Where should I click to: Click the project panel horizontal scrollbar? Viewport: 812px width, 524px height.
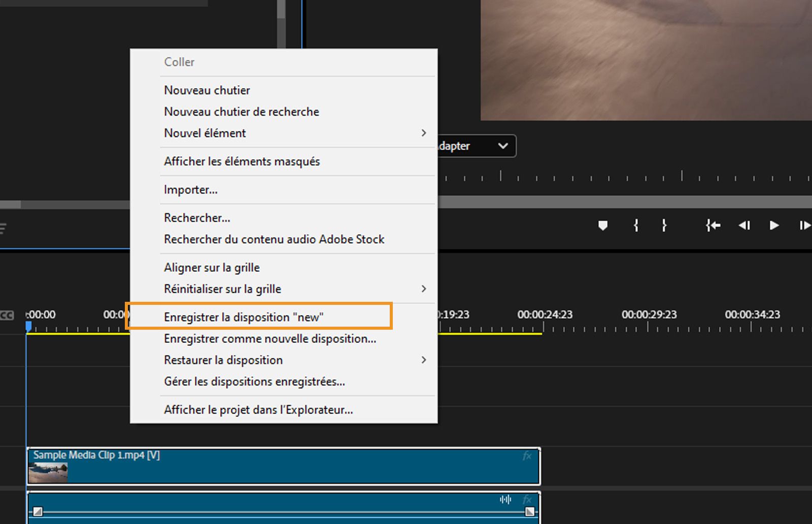point(65,204)
